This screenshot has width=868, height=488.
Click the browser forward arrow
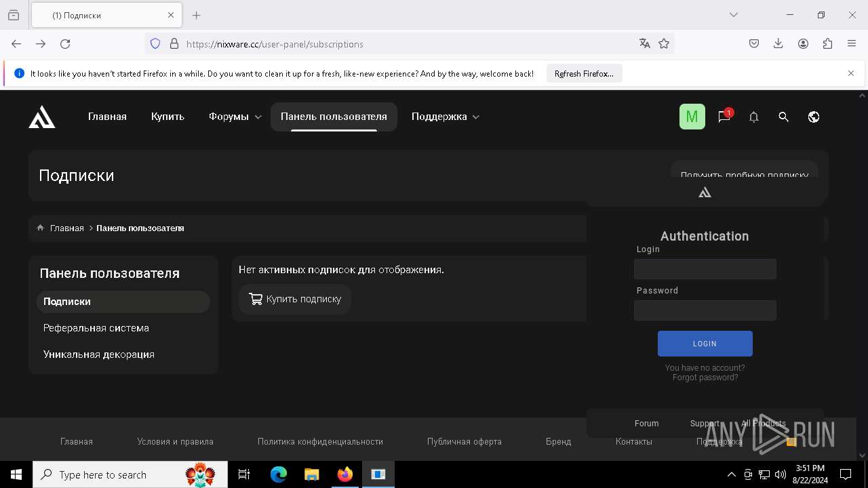click(41, 43)
